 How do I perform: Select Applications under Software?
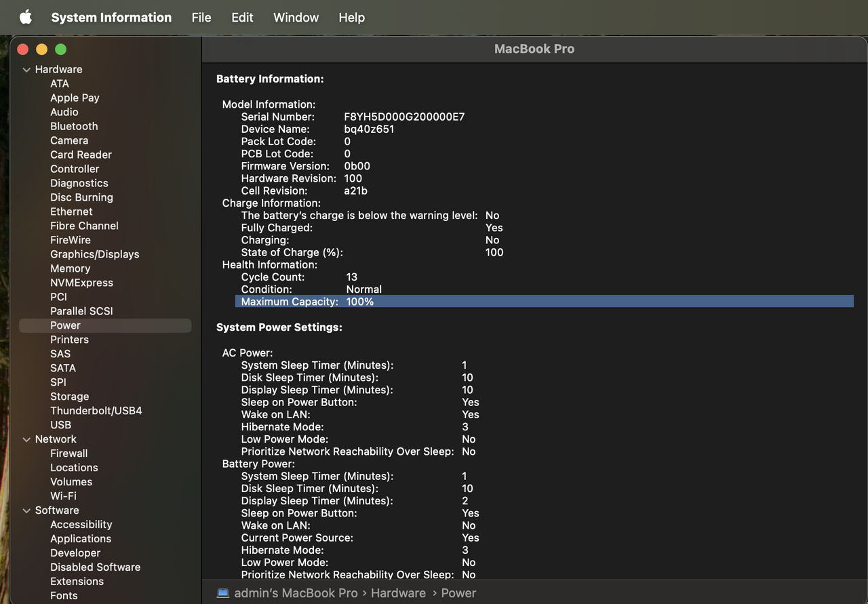[81, 539]
